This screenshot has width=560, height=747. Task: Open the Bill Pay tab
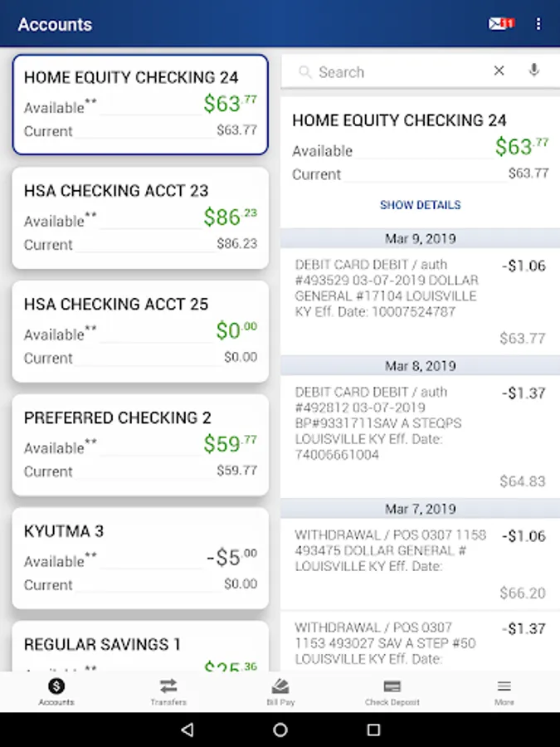tap(280, 691)
